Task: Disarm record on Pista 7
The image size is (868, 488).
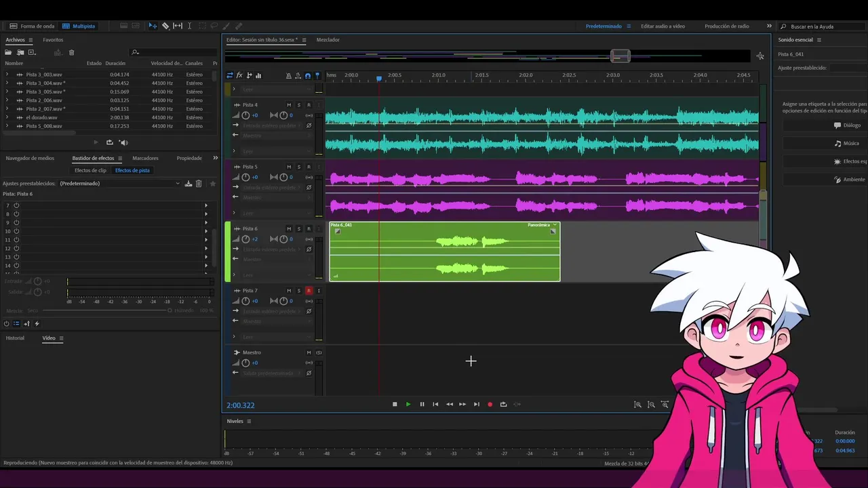Action: pos(309,291)
